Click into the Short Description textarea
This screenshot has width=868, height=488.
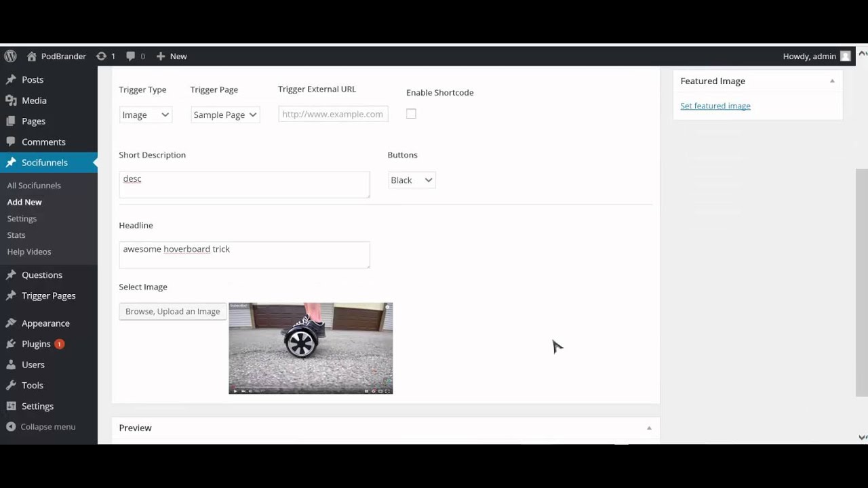pyautogui.click(x=244, y=184)
